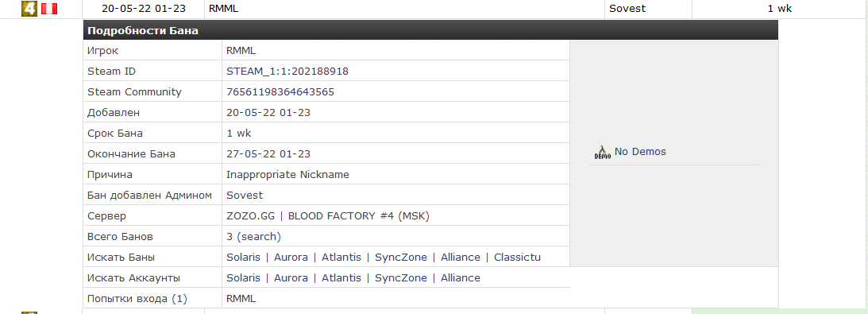Collapse the RMML ban row at top
Image resolution: width=868 pixels, height=314 pixels.
click(x=434, y=9)
